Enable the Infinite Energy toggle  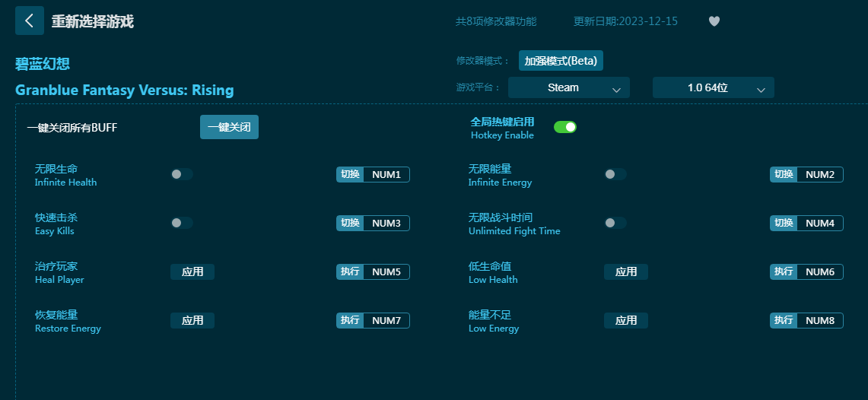coord(615,174)
